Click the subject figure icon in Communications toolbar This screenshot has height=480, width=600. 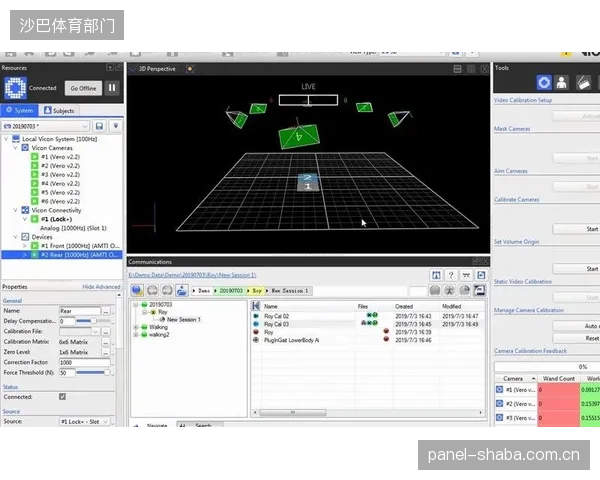point(450,291)
